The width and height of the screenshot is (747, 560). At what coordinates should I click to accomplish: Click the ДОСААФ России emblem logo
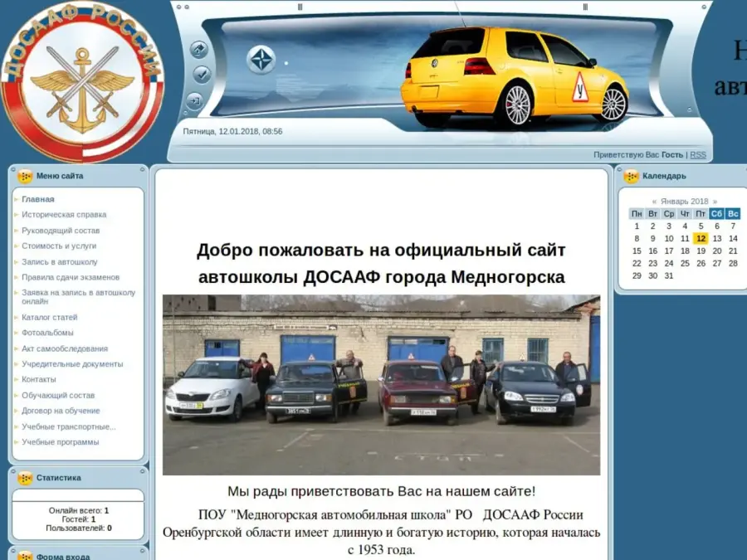pos(82,81)
